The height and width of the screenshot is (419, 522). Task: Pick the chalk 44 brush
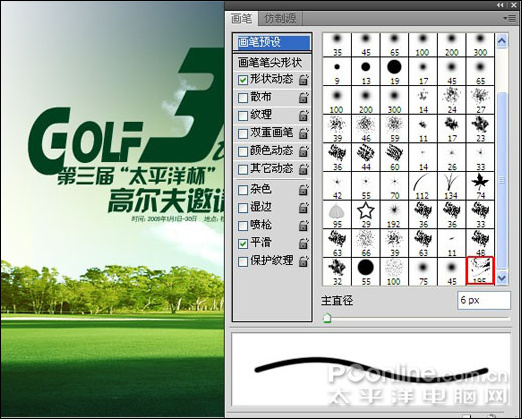coord(366,157)
